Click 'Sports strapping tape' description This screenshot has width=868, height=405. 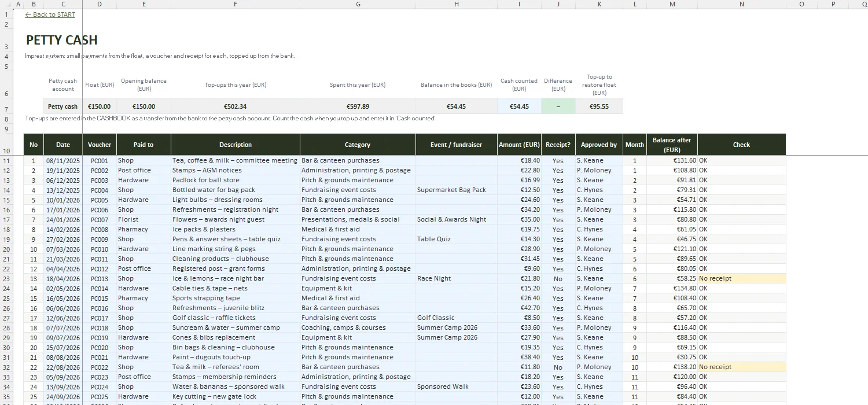pos(236,298)
